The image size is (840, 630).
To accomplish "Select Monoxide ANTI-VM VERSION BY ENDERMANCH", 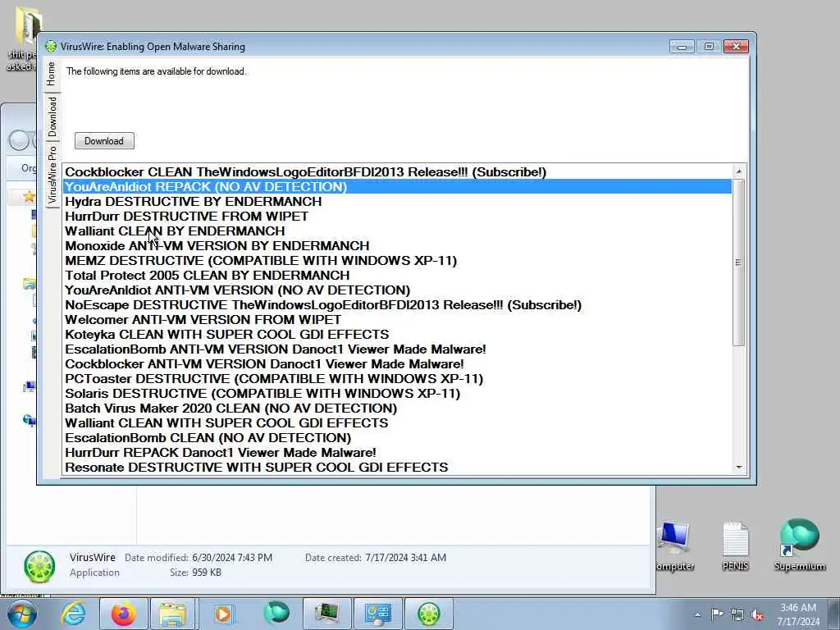I will click(x=397, y=245).
